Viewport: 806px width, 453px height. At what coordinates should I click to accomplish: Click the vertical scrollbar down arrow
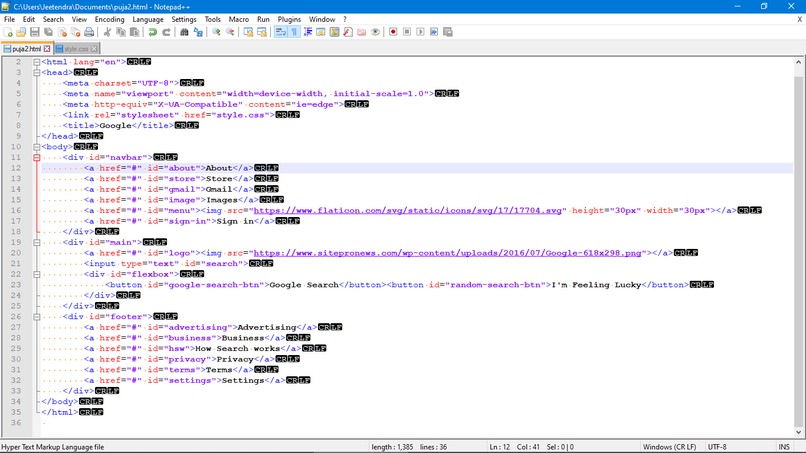(798, 432)
